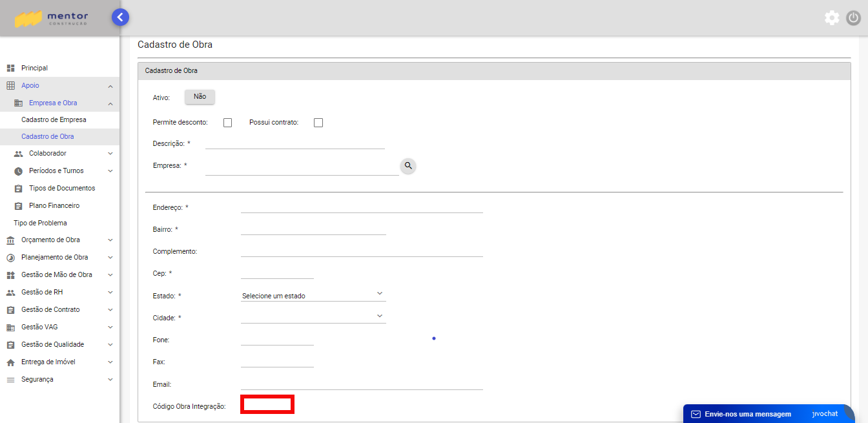Expand the Gestão de Qualidade chevron
The height and width of the screenshot is (423, 868).
(x=110, y=345)
